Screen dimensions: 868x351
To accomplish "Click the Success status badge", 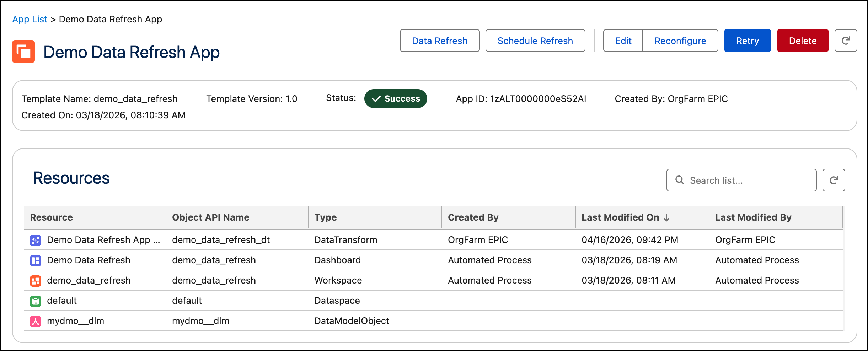I will tap(396, 98).
